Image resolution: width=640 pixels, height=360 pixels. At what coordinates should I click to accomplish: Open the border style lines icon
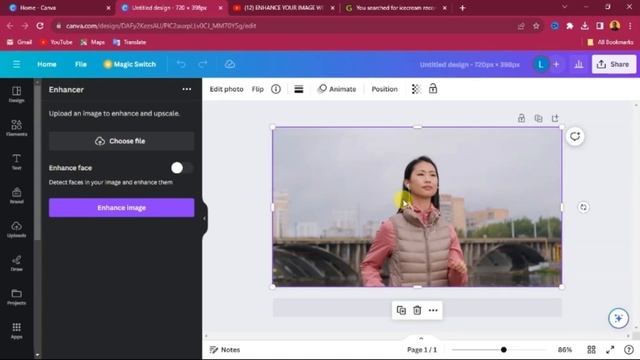pyautogui.click(x=299, y=89)
